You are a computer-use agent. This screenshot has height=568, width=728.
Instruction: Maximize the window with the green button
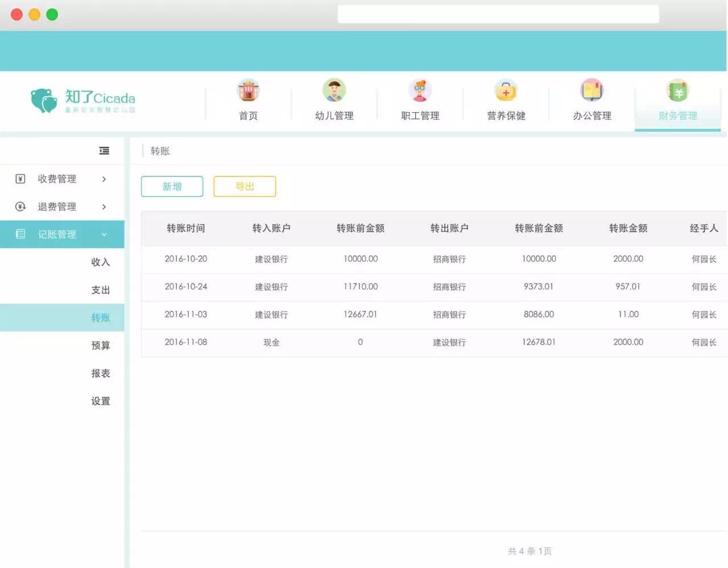click(52, 15)
